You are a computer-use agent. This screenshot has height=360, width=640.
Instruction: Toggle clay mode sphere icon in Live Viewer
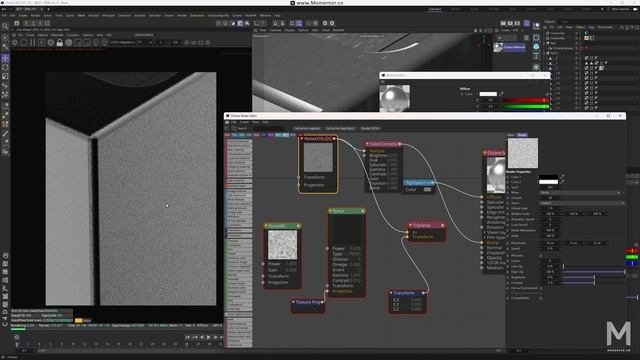tap(69, 42)
